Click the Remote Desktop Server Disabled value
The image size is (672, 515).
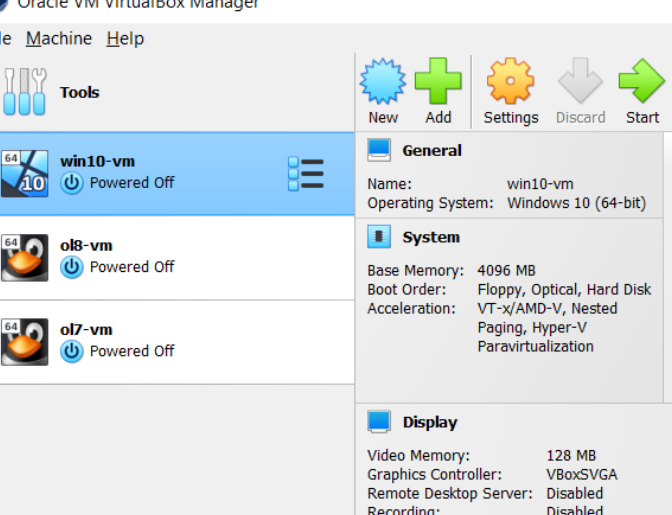click(574, 493)
